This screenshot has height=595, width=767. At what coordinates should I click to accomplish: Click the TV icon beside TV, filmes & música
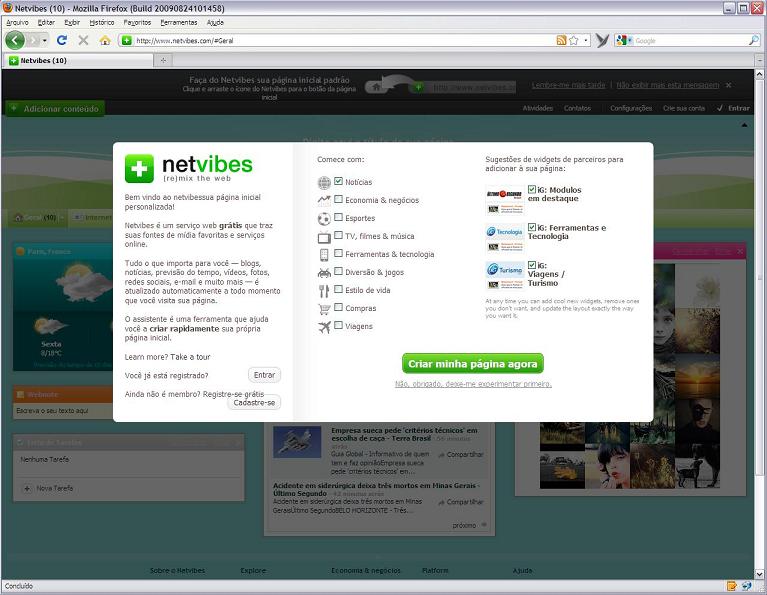tap(324, 237)
